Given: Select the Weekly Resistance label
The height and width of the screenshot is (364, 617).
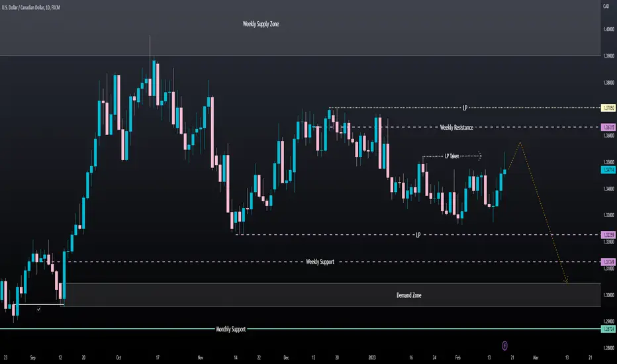Looking at the screenshot, I should pos(456,128).
